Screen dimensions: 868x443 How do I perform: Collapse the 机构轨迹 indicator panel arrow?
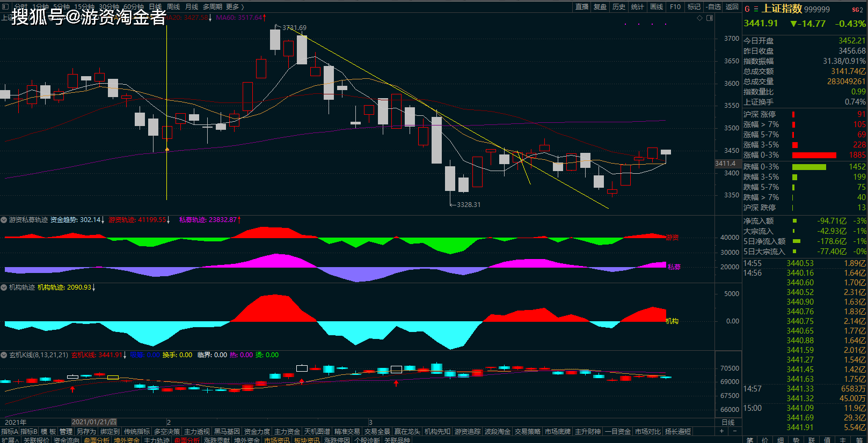pyautogui.click(x=4, y=287)
